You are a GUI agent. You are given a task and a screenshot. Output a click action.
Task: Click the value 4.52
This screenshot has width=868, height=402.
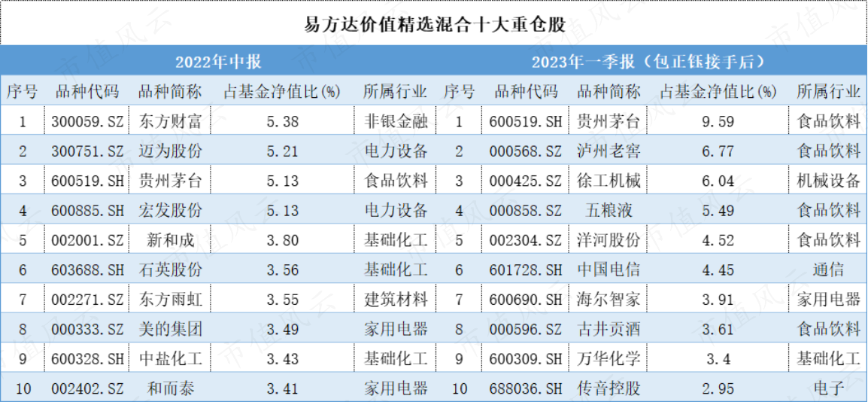[718, 240]
